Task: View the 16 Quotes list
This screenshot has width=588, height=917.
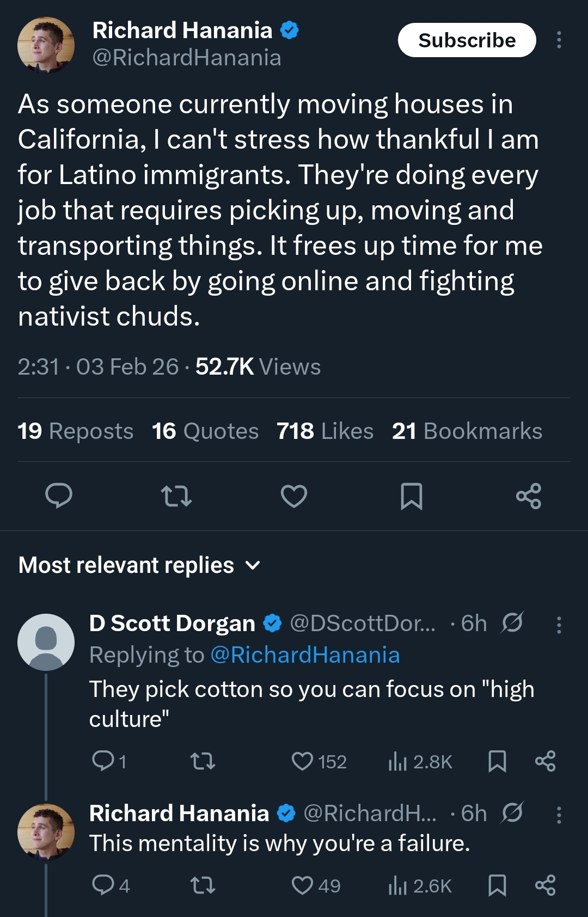Action: (205, 431)
